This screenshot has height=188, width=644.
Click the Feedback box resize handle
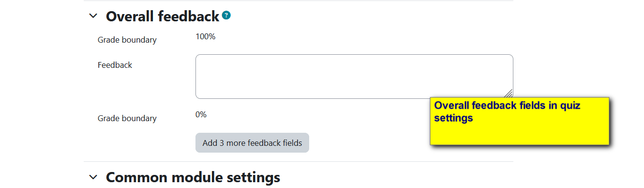(x=509, y=94)
